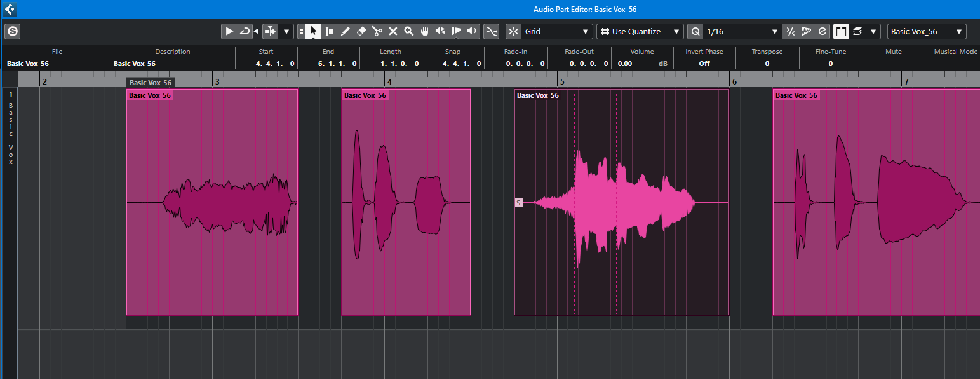
Task: Select the Erase tool
Action: tap(361, 31)
